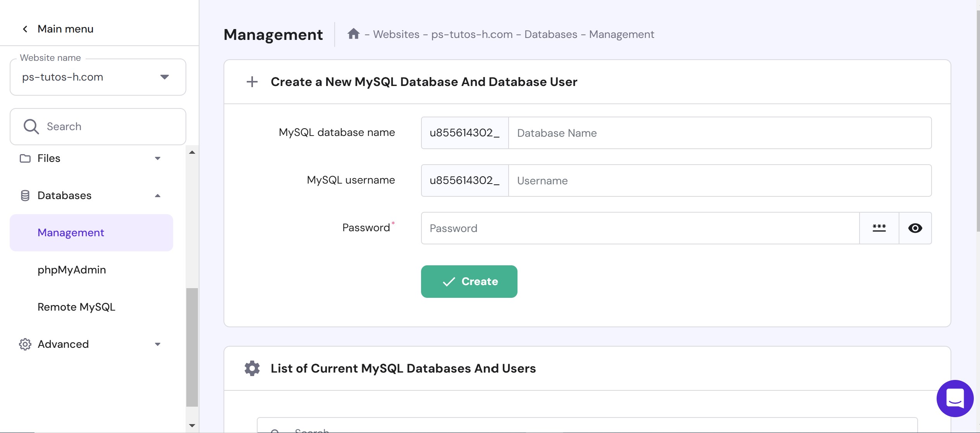Click the back chevron beside Main menu
This screenshot has height=433, width=980.
[x=25, y=29]
